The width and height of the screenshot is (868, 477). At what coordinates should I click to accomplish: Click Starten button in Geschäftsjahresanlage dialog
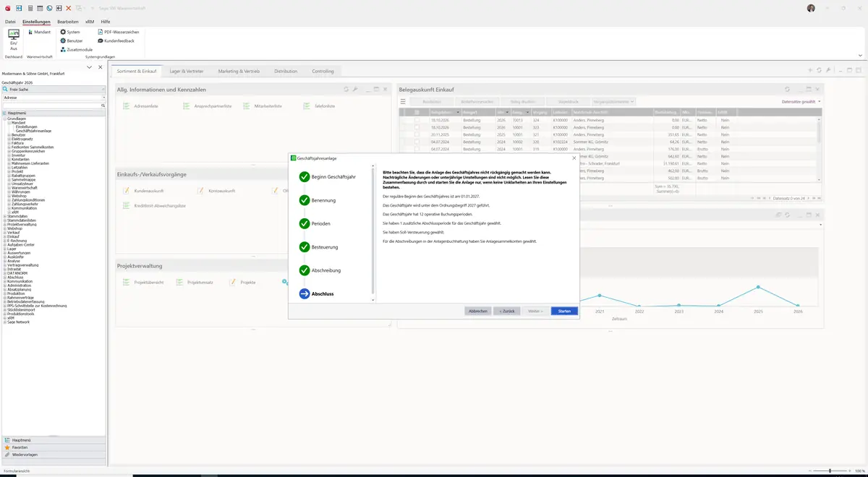click(564, 311)
